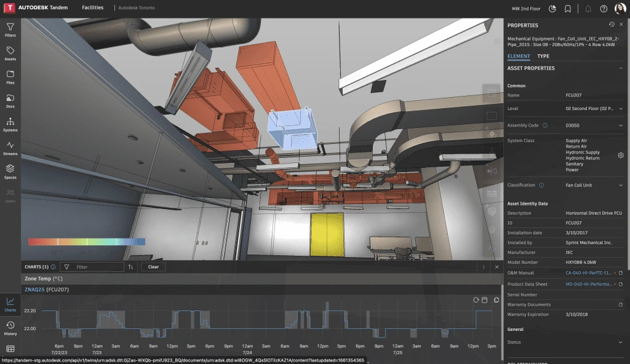The width and height of the screenshot is (630, 364).
Task: Click the Properties panel vertical scrollbar
Action: [x=628, y=144]
